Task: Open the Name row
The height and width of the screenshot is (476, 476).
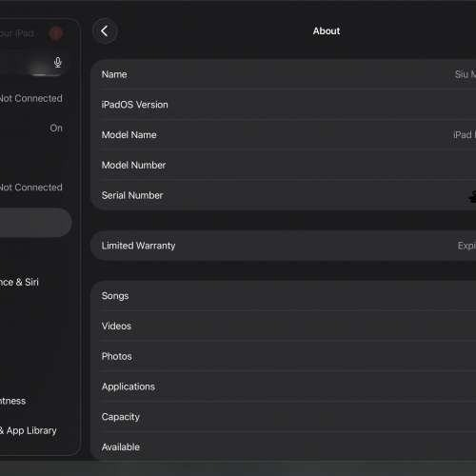Action: (283, 74)
